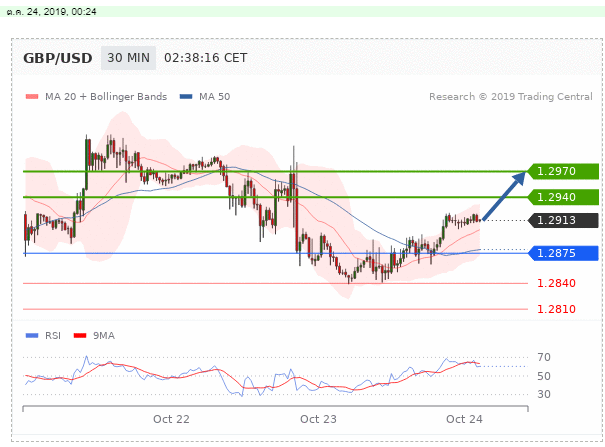Viewport: 605px width, 447px height.
Task: Click the 02:38:16 CET timestamp
Action: (205, 58)
